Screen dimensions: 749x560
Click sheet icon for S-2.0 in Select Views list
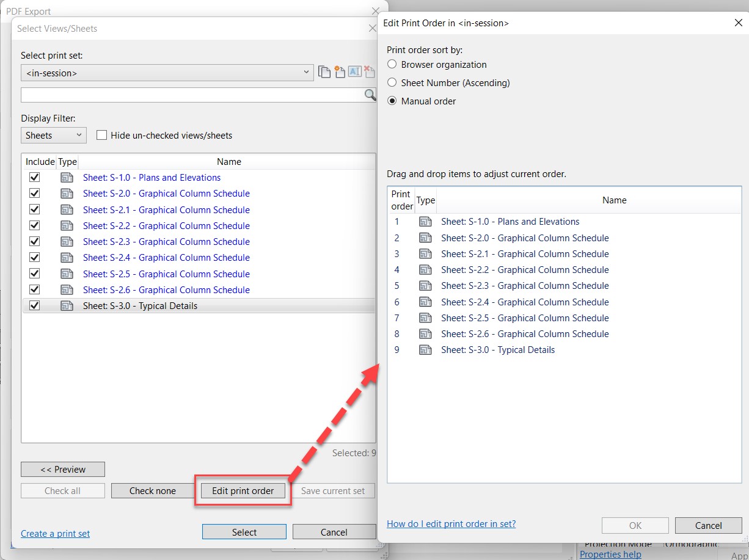[67, 194]
